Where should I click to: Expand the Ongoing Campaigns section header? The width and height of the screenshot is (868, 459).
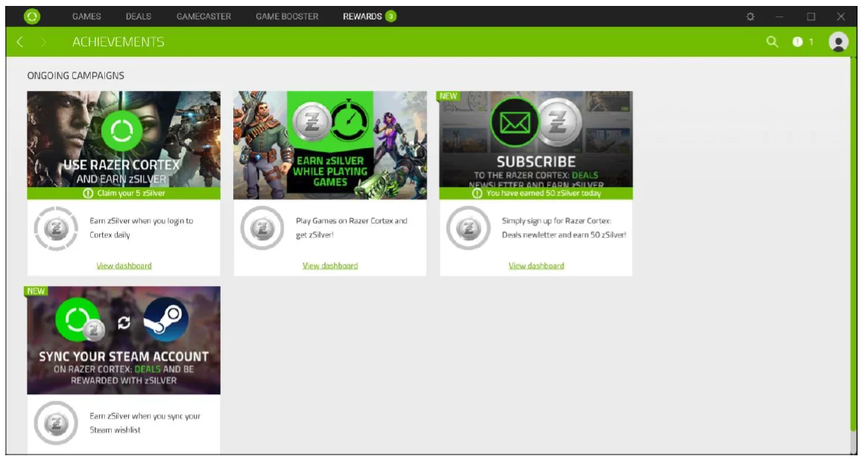[75, 75]
